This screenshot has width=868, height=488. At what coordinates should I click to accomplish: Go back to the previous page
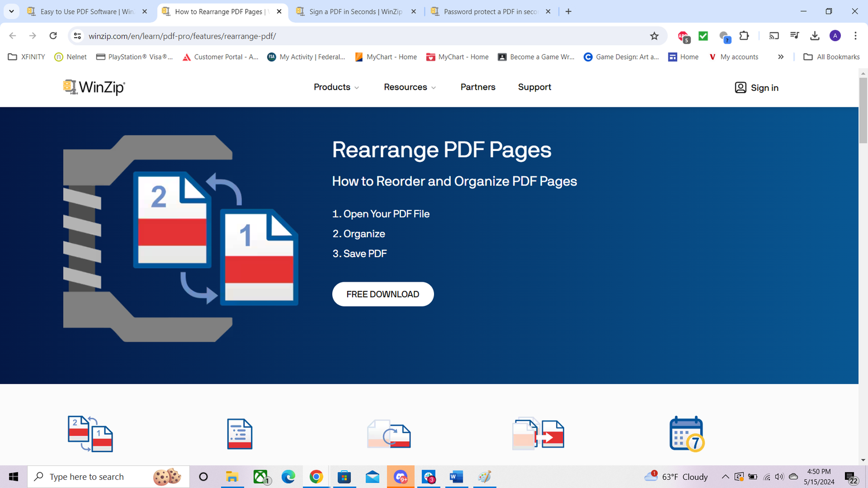(x=13, y=36)
